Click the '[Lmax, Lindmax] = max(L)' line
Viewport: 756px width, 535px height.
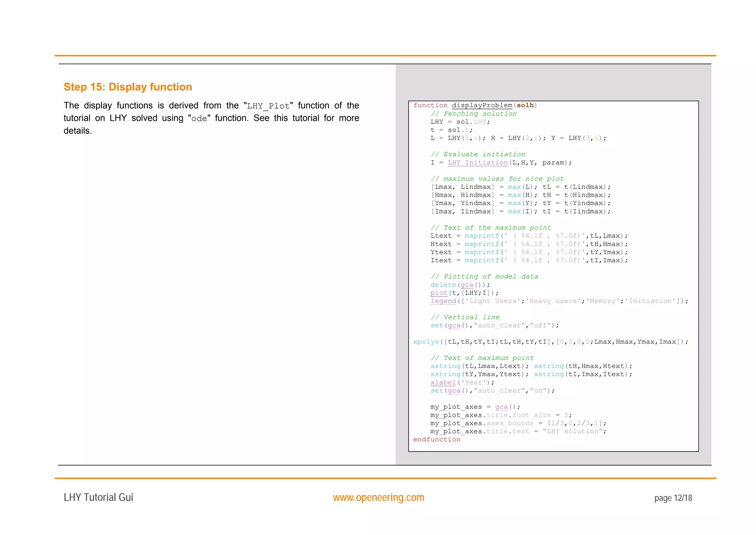pyautogui.click(x=520, y=187)
